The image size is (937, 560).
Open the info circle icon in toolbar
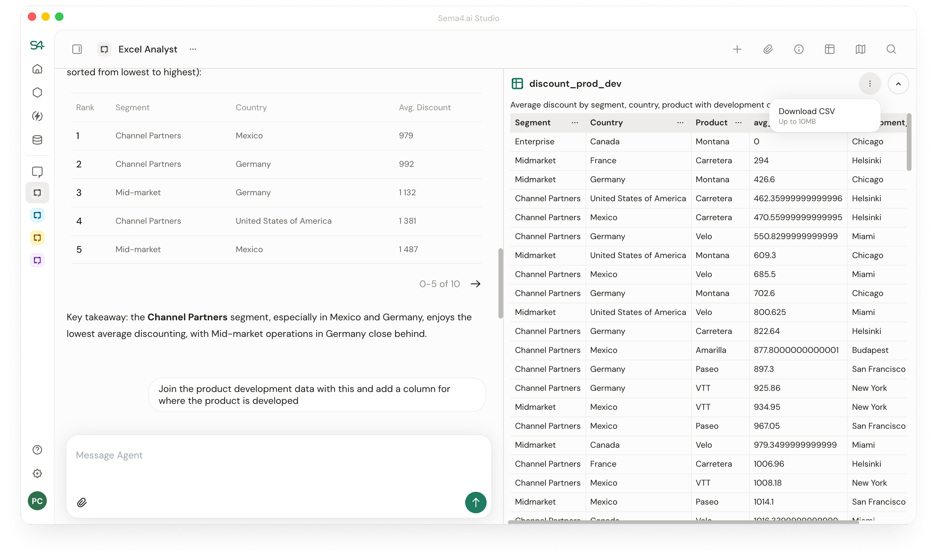click(799, 49)
